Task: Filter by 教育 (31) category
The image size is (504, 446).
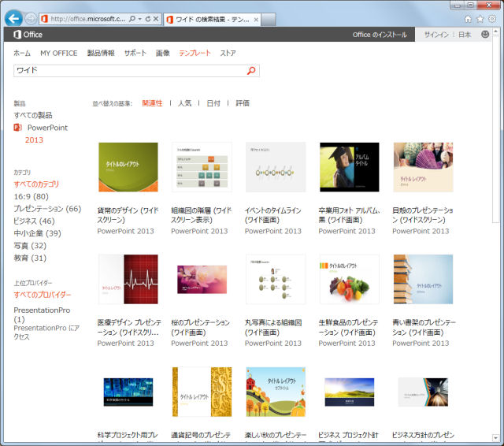Action: tap(30, 258)
